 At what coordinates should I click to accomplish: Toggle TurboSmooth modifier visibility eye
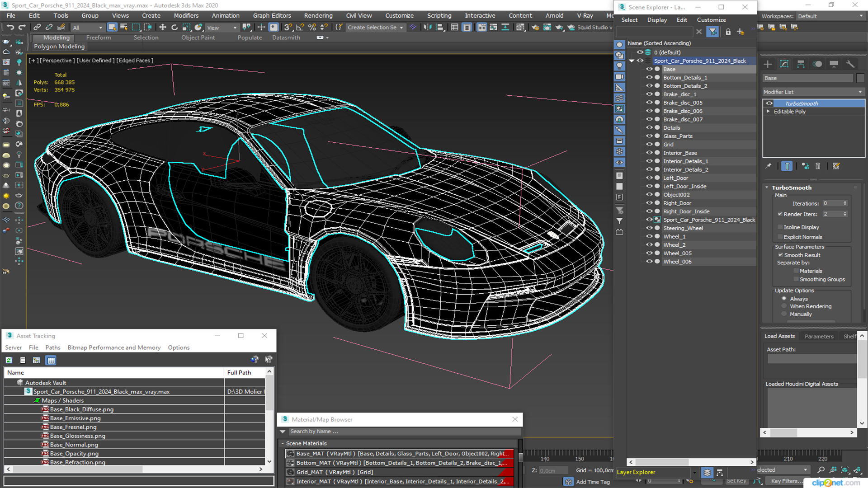[769, 103]
